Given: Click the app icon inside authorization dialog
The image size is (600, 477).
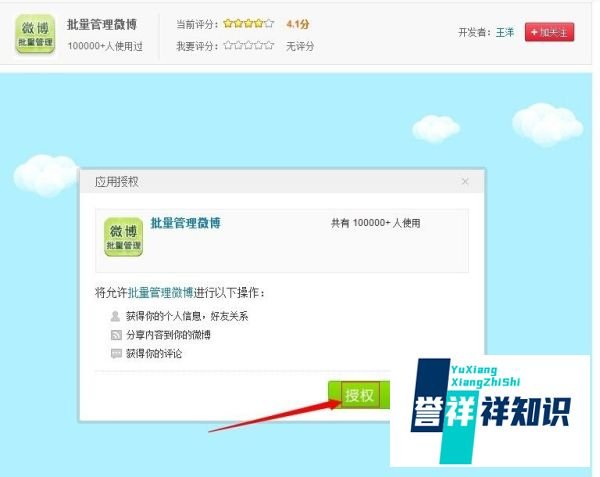Looking at the screenshot, I should (x=123, y=237).
